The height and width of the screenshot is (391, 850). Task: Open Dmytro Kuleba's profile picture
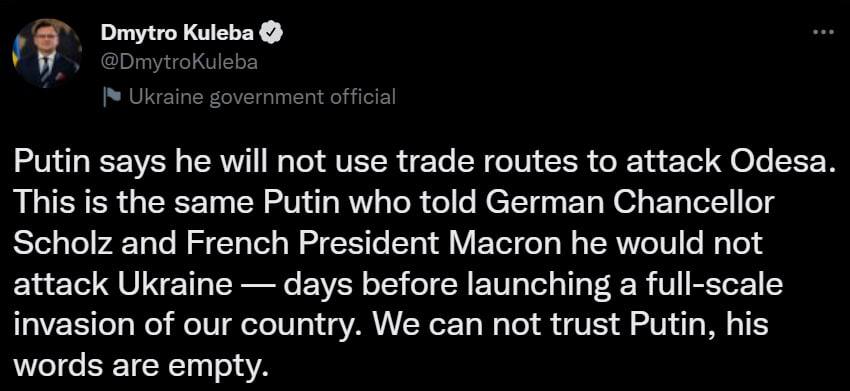coord(46,53)
